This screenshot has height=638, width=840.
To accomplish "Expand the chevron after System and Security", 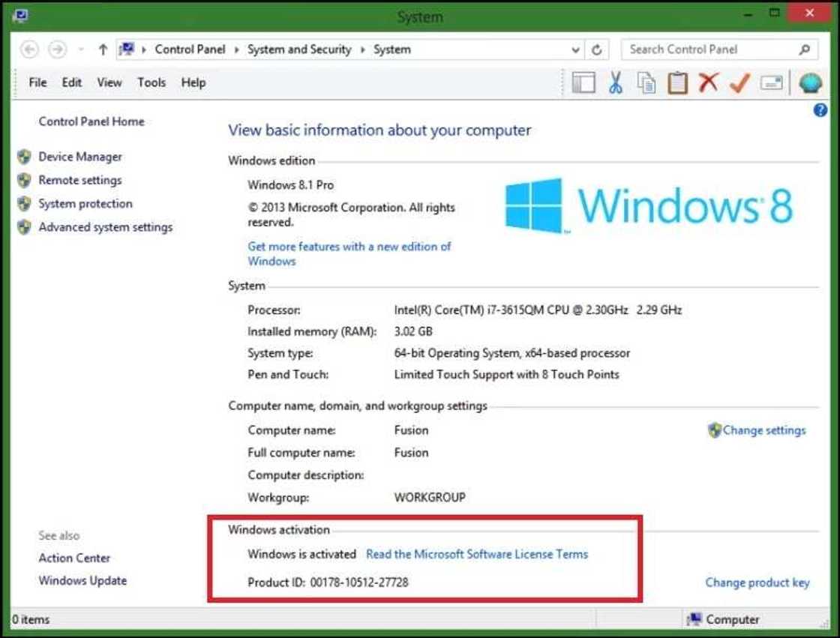I will coord(362,49).
